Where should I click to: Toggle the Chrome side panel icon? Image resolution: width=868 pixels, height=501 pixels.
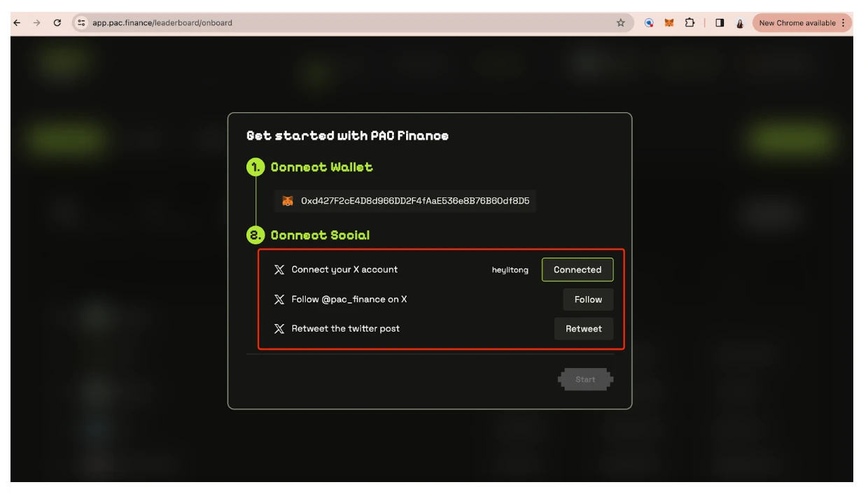click(x=720, y=23)
